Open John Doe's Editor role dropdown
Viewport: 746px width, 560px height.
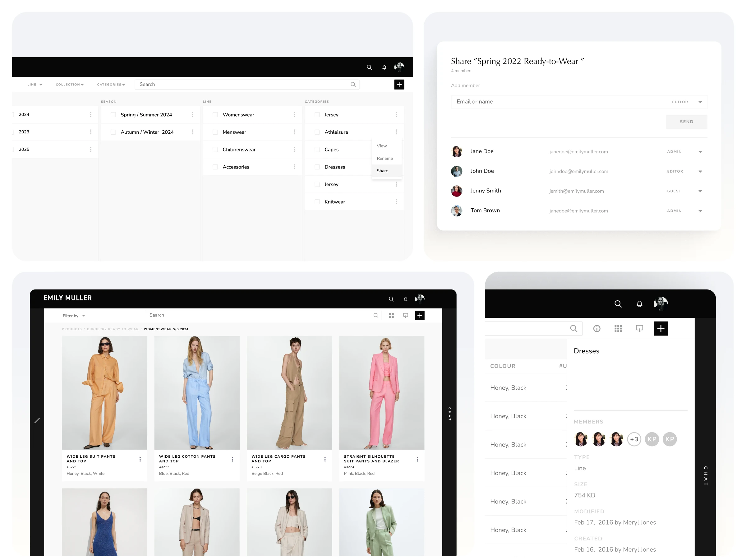click(700, 171)
